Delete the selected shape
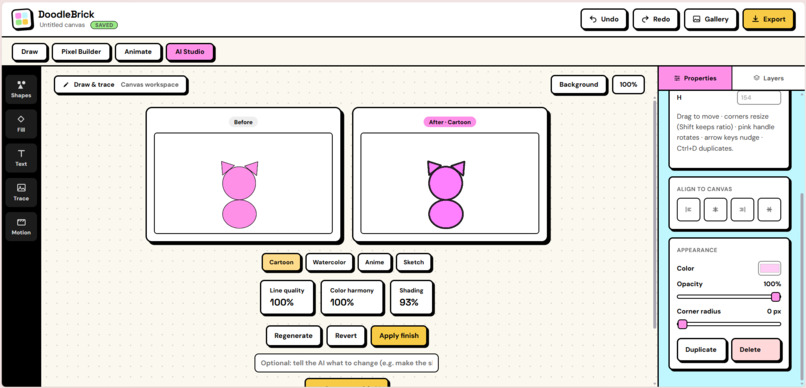The height and width of the screenshot is (388, 806). (756, 350)
